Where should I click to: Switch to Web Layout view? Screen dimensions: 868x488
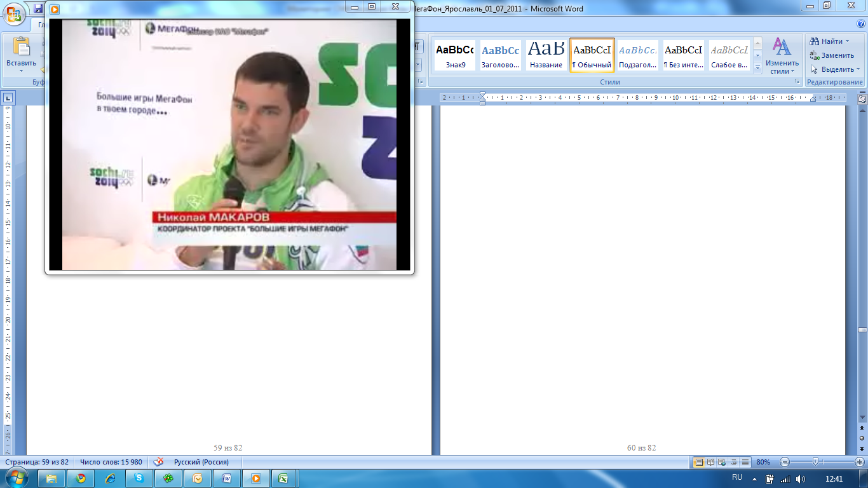click(722, 462)
